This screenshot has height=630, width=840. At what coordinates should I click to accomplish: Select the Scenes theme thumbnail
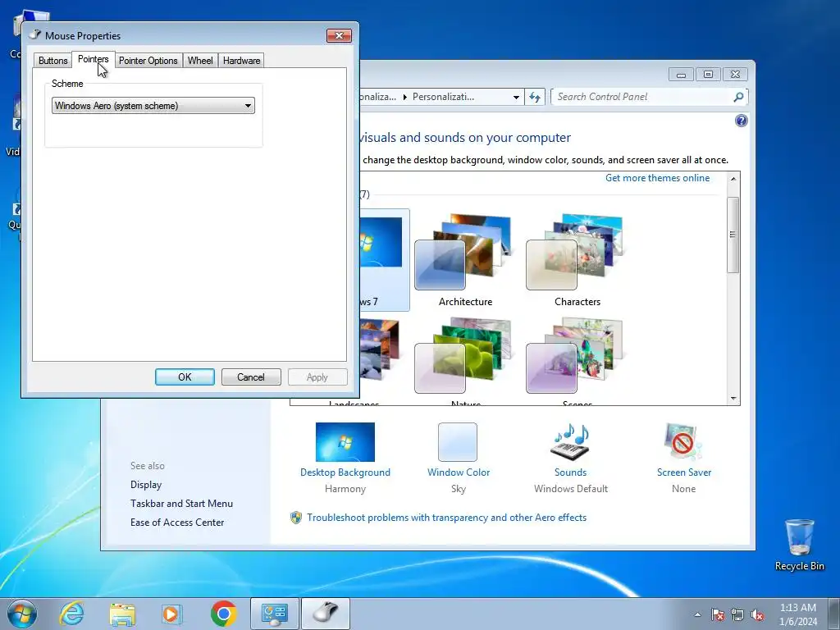tap(577, 356)
